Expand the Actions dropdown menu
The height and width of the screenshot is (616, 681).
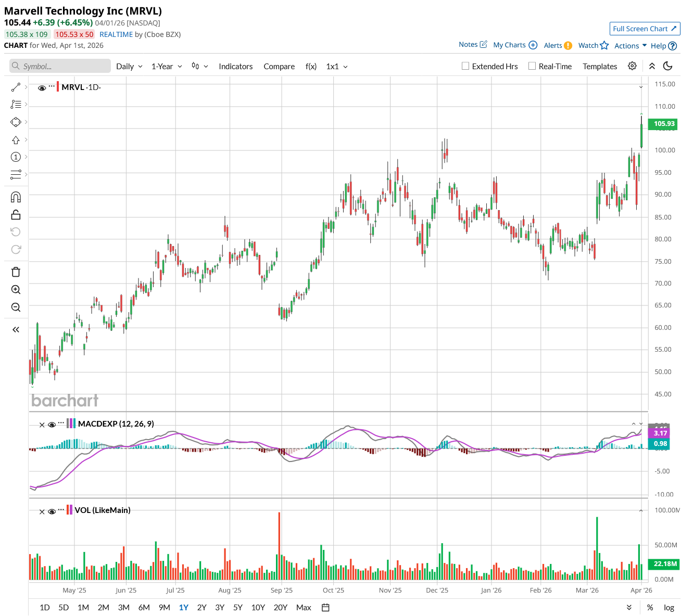click(x=630, y=46)
